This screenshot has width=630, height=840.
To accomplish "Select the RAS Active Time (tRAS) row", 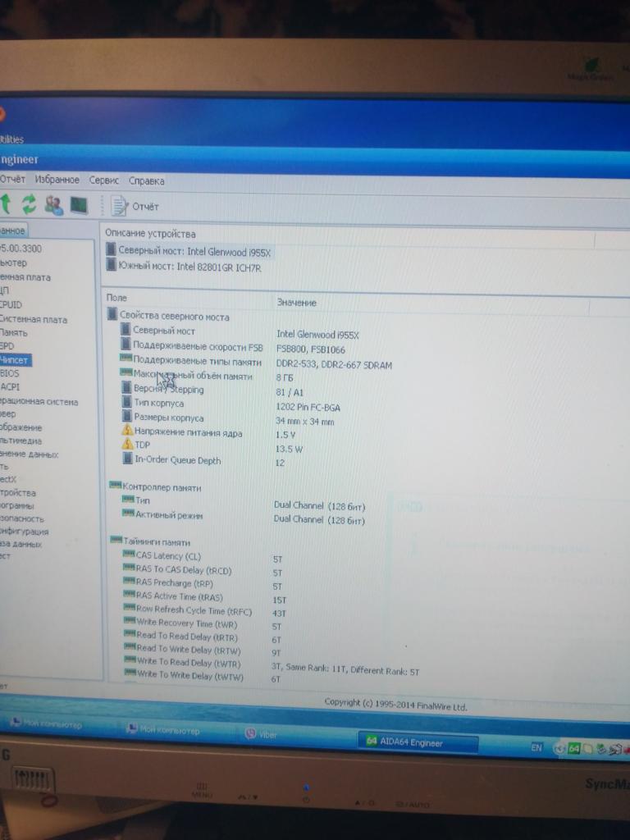I will tap(204, 597).
